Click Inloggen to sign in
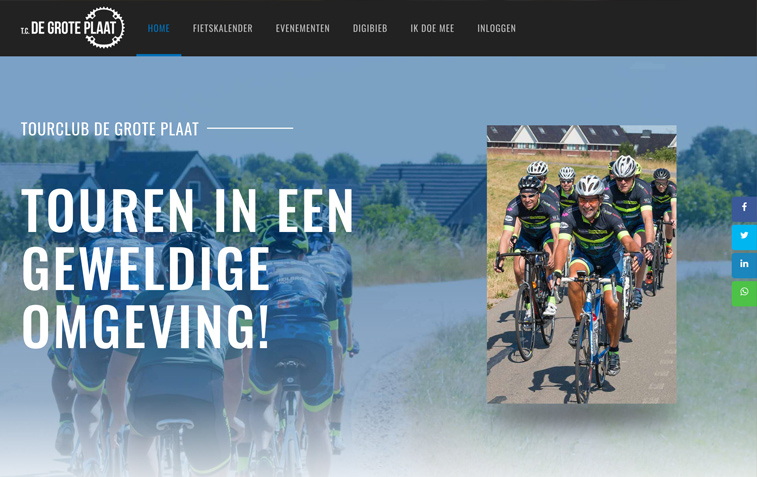Viewport: 757px width, 477px height. [x=496, y=28]
